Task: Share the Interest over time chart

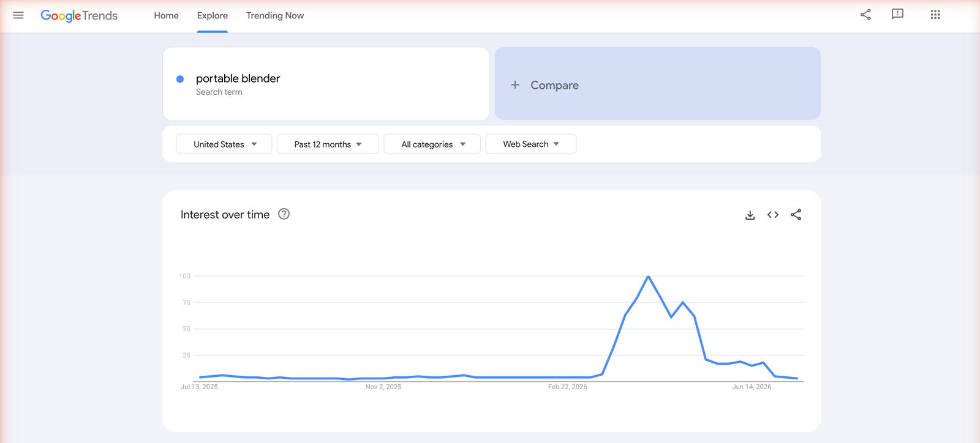Action: tap(796, 215)
